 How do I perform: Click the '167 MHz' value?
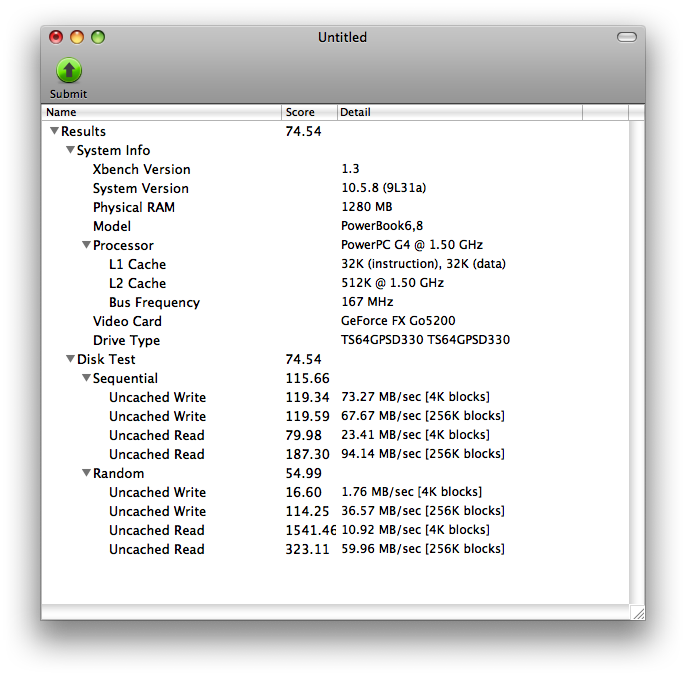[x=367, y=302]
